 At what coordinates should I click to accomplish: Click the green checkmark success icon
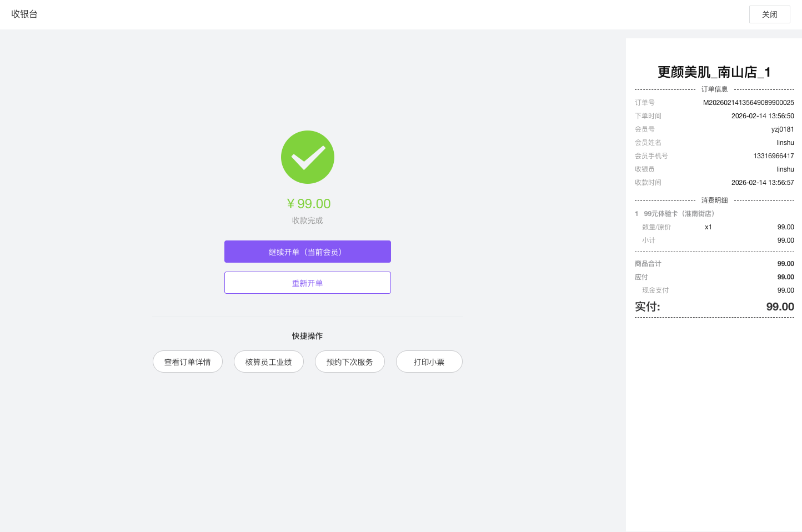307,157
